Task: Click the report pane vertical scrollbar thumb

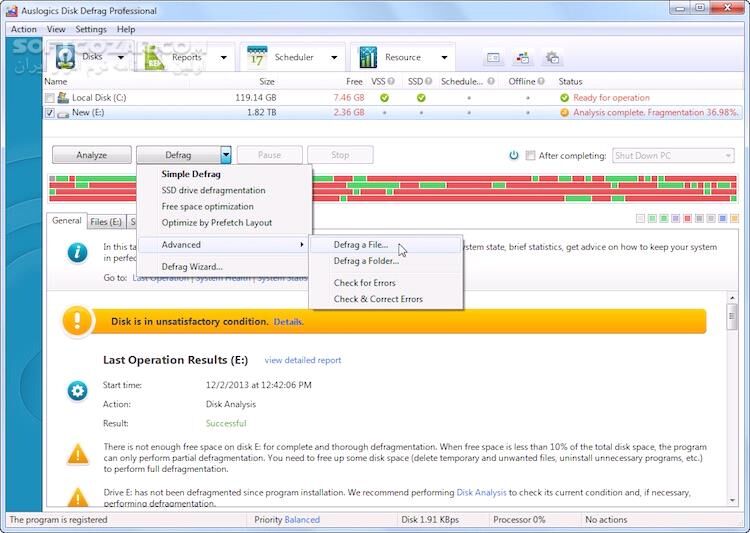Action: click(732, 318)
